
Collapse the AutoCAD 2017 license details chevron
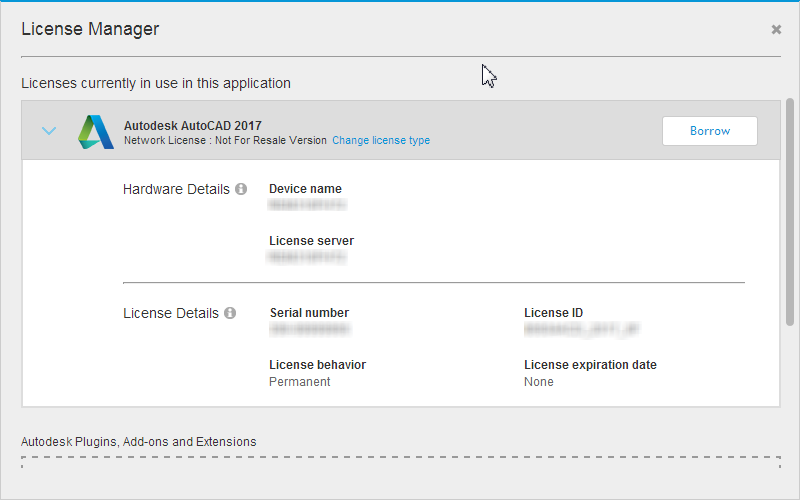(x=49, y=131)
